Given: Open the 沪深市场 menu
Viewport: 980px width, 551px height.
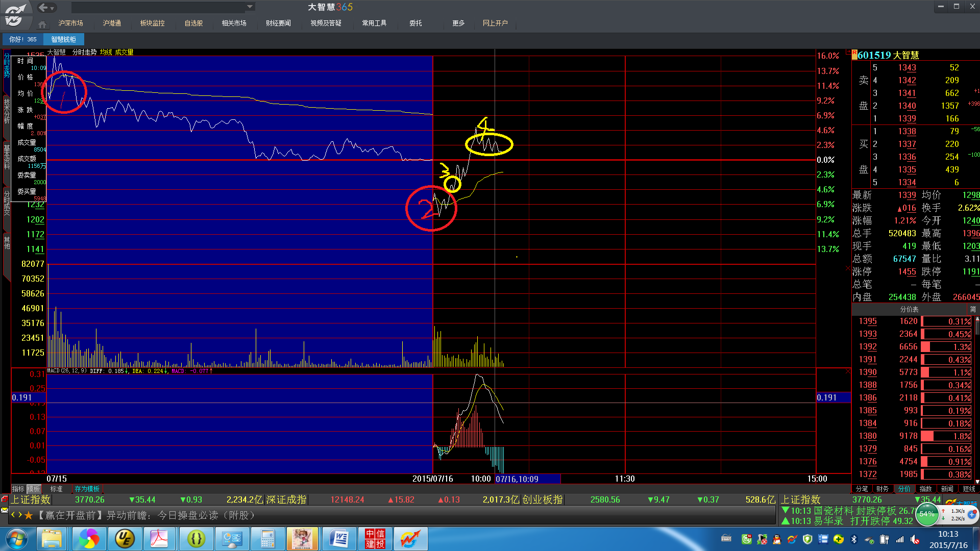Looking at the screenshot, I should (x=70, y=23).
